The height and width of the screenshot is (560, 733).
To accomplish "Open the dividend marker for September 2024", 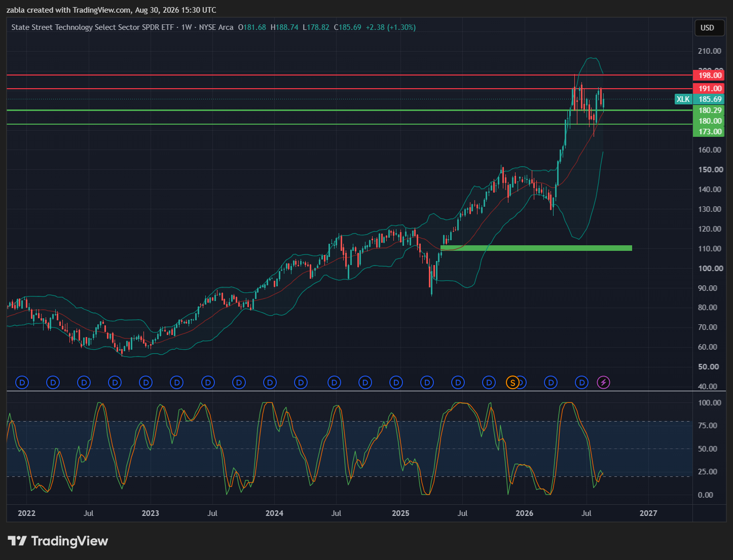I will point(365,382).
